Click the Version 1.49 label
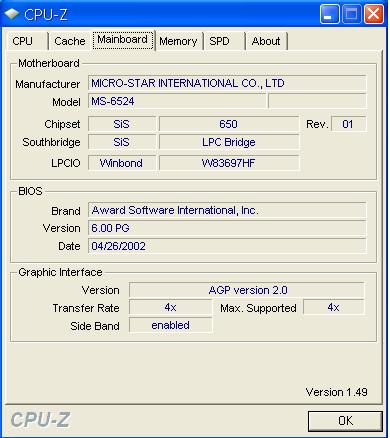The width and height of the screenshot is (390, 438). [337, 392]
